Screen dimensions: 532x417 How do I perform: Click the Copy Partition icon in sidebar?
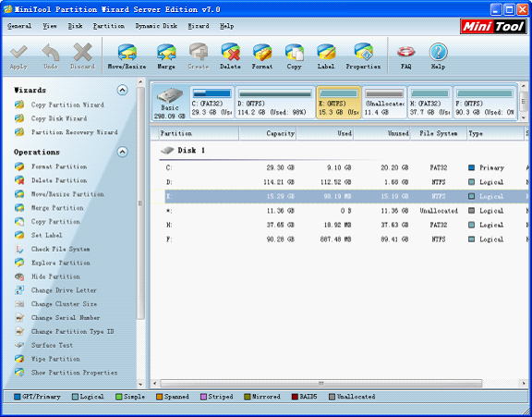(x=19, y=221)
